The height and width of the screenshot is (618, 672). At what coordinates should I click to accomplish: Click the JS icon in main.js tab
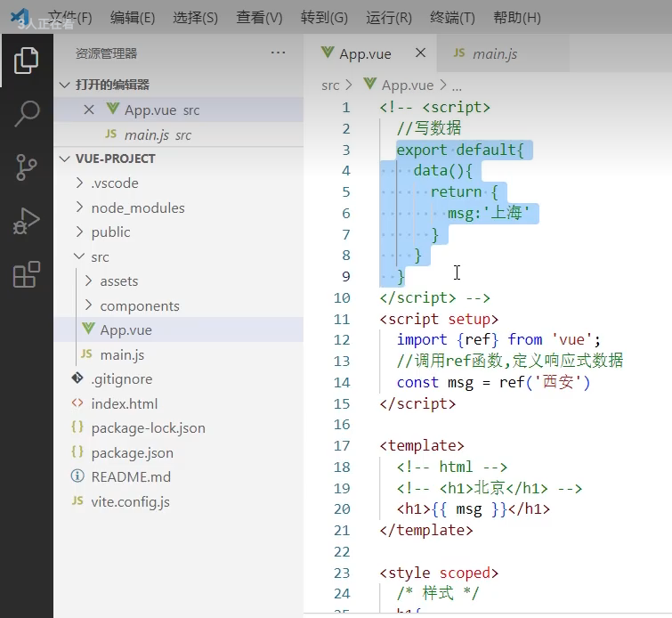point(459,53)
